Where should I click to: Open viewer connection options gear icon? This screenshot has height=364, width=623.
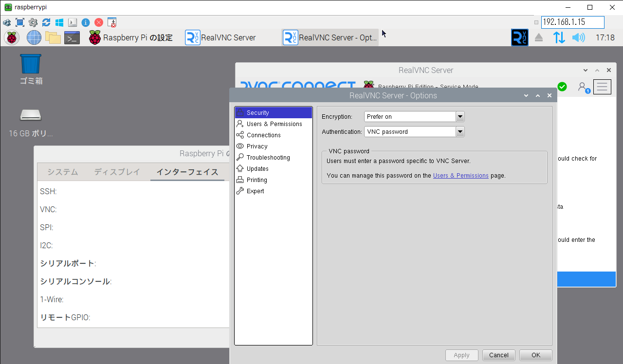33,22
